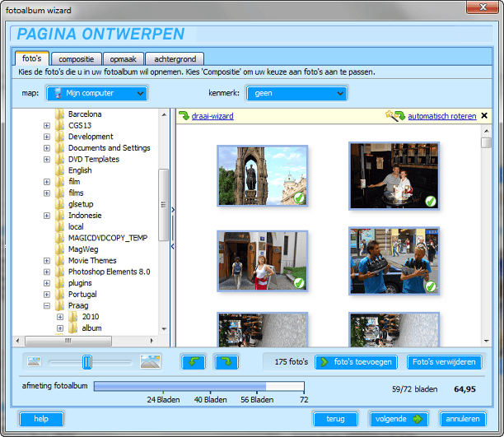Select the men in blue shirts thumbnail
The width and height of the screenshot is (504, 437).
394,261
